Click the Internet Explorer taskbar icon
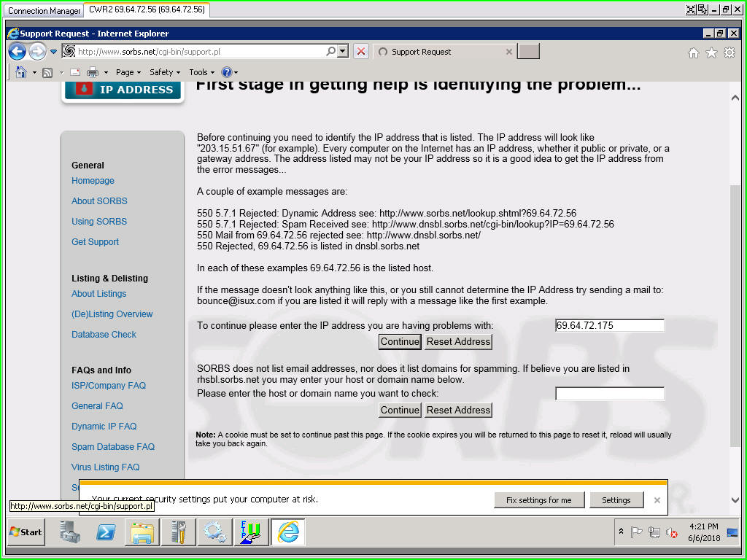The image size is (747, 560). coord(287,532)
